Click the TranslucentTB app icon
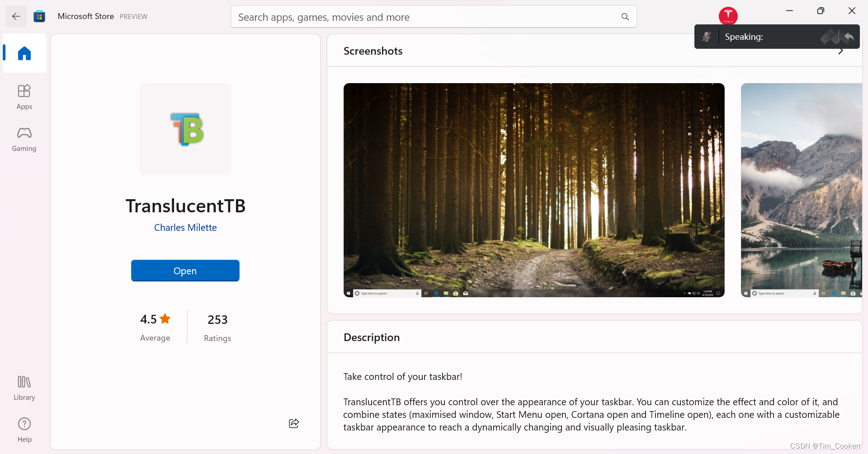The height and width of the screenshot is (454, 868). [185, 130]
